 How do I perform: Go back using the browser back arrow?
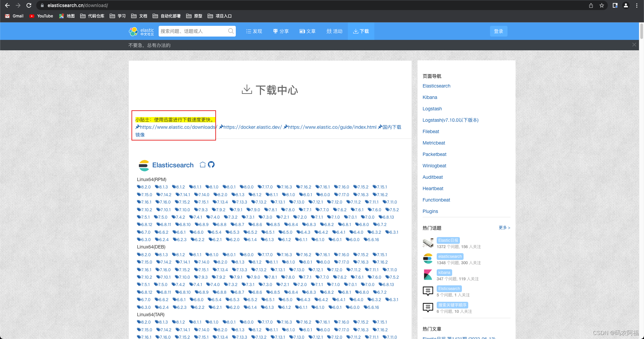[7, 5]
